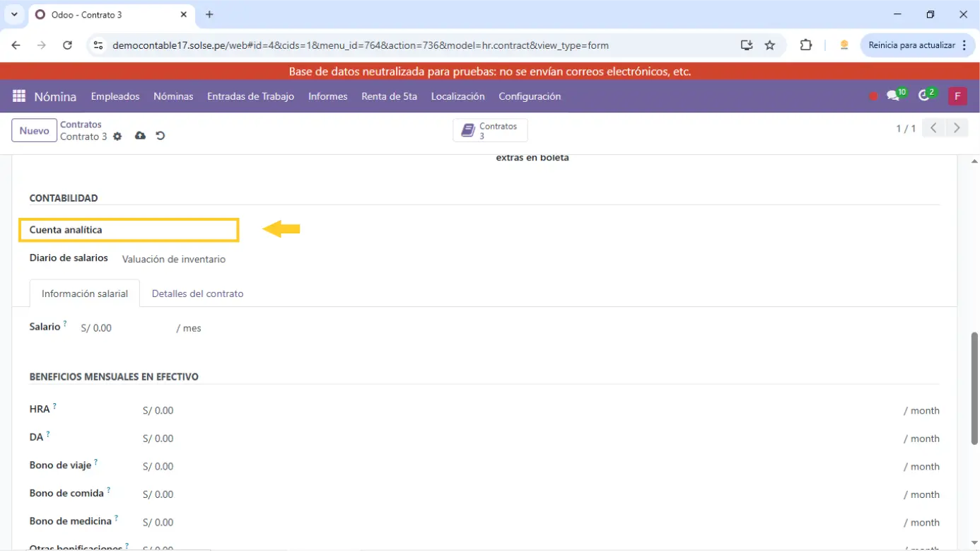
Task: Click the gear actions icon beside Contrato 3
Action: click(x=117, y=137)
